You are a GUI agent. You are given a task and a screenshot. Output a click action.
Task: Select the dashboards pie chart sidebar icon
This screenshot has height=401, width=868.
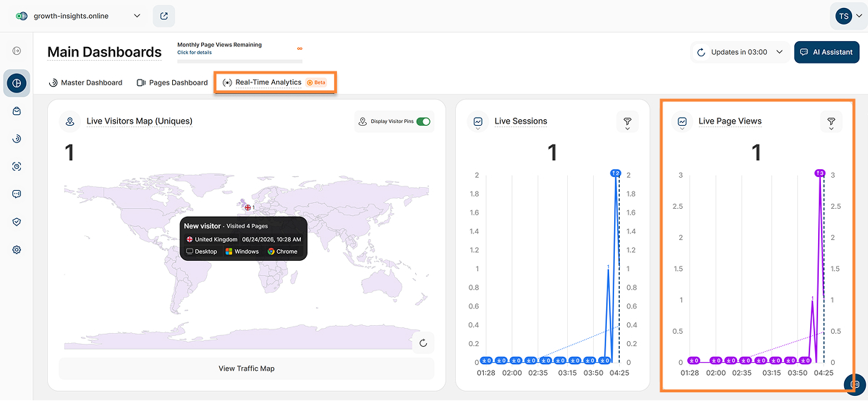click(x=17, y=83)
